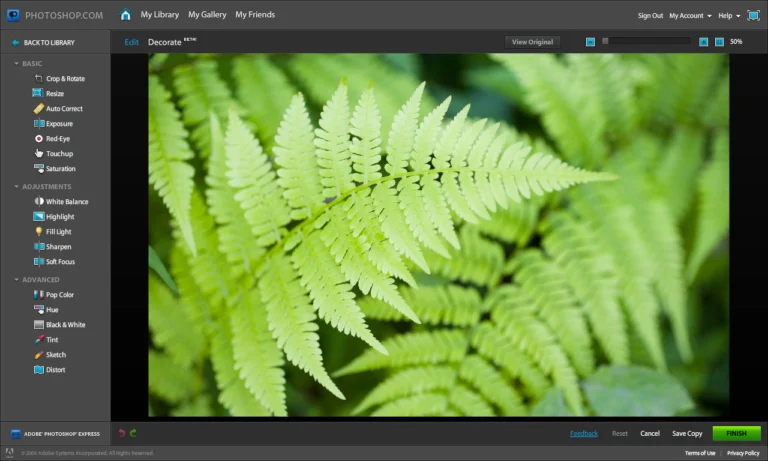Collapse the Basic section
Screen dimensions: 768x461
click(x=16, y=64)
